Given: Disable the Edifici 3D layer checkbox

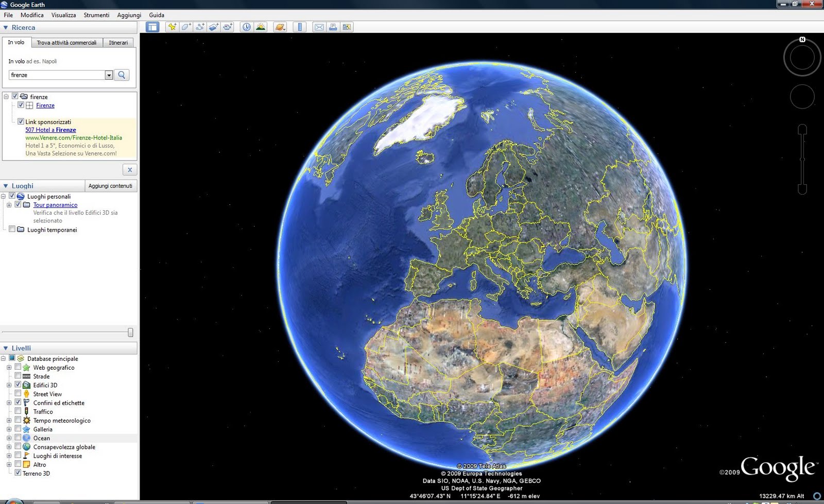Looking at the screenshot, I should (x=18, y=385).
